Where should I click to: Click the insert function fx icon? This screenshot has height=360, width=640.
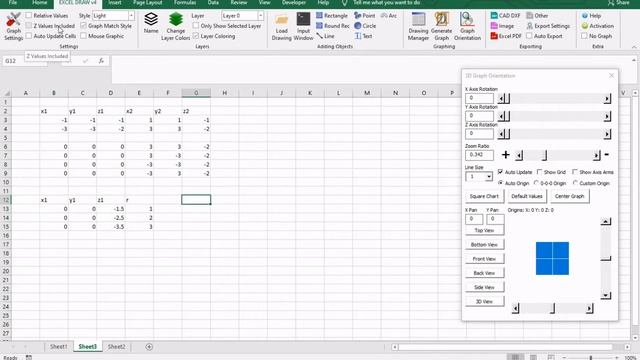coord(101,61)
